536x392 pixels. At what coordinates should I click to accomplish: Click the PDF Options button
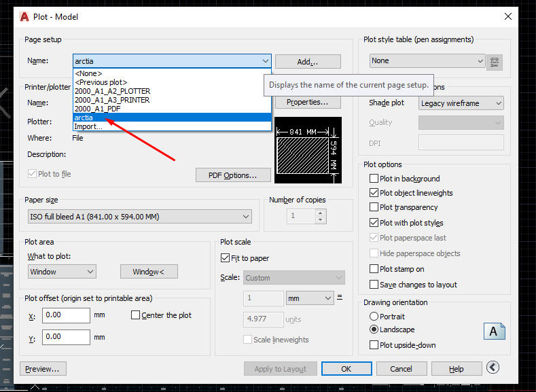pyautogui.click(x=232, y=175)
